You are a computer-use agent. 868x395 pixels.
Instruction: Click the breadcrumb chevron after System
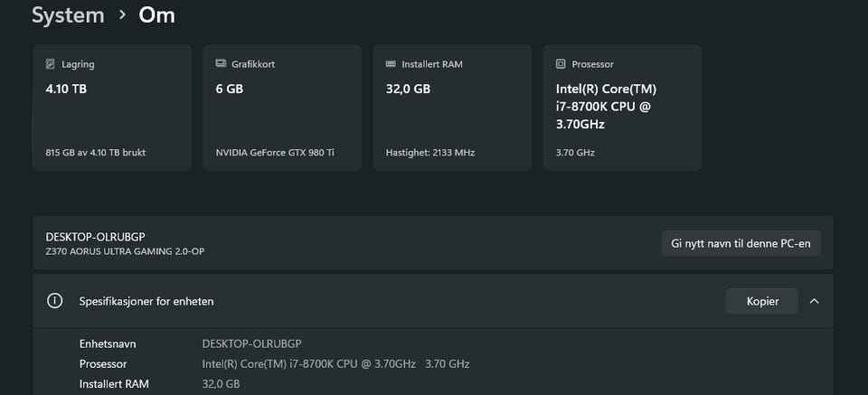point(122,15)
